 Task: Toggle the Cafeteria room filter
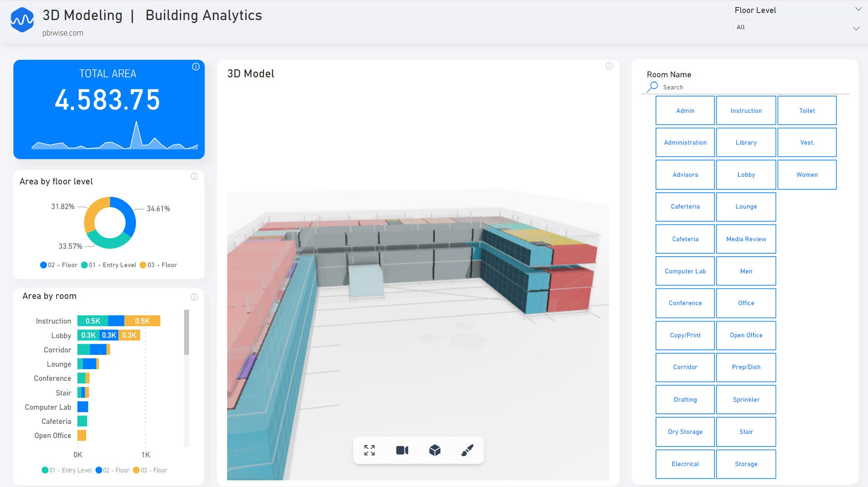click(685, 239)
